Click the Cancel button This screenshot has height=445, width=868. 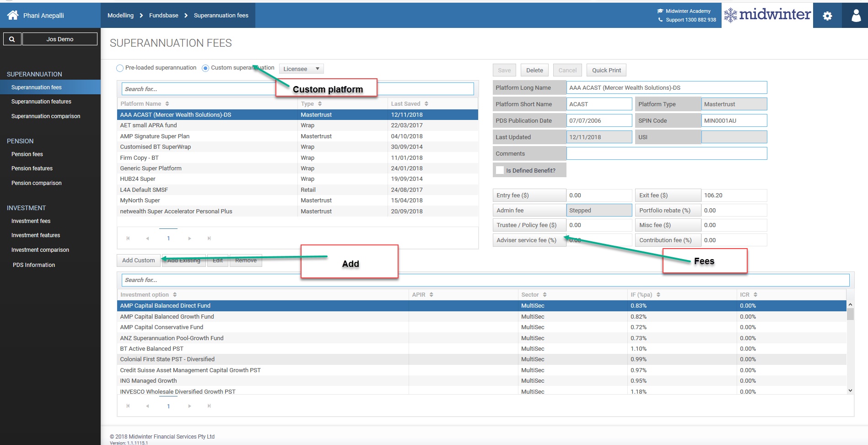567,70
